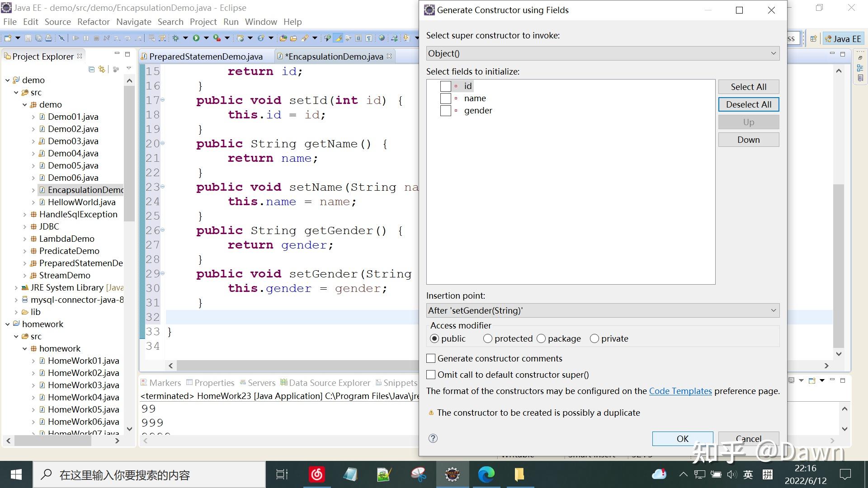Toggle the highlighted Mark Occurrences icon
Image resolution: width=868 pixels, height=488 pixels.
pyautogui.click(x=338, y=38)
